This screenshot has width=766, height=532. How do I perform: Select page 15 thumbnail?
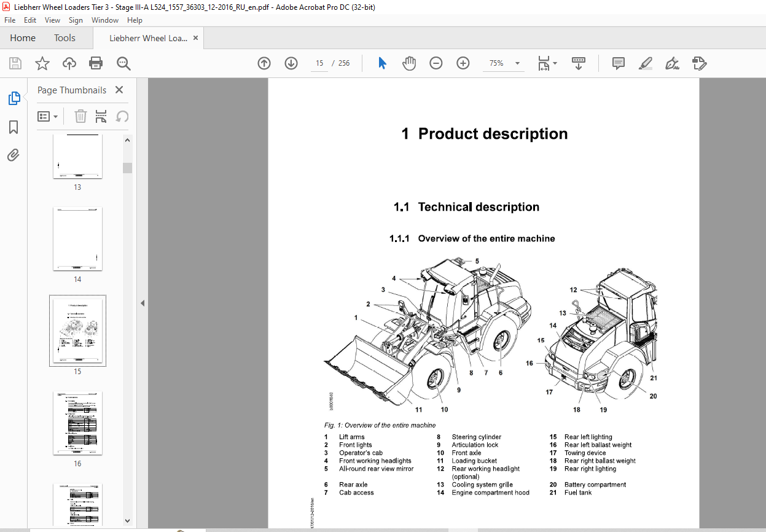[x=77, y=331]
